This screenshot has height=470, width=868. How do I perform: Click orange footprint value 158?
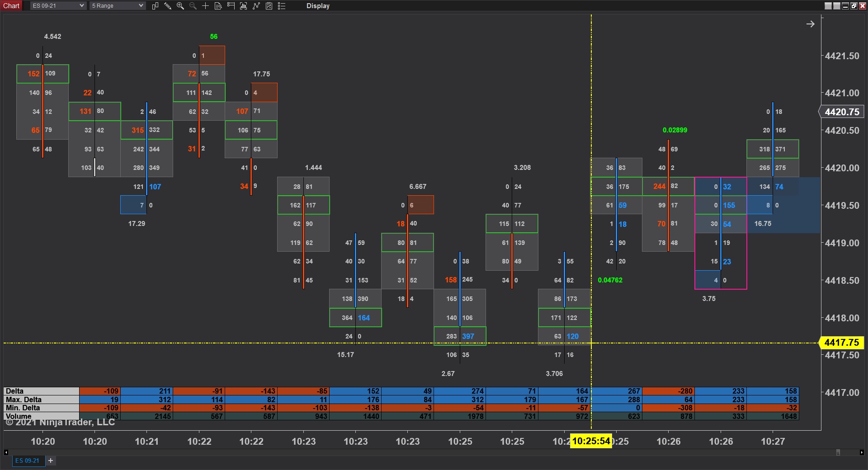point(451,280)
